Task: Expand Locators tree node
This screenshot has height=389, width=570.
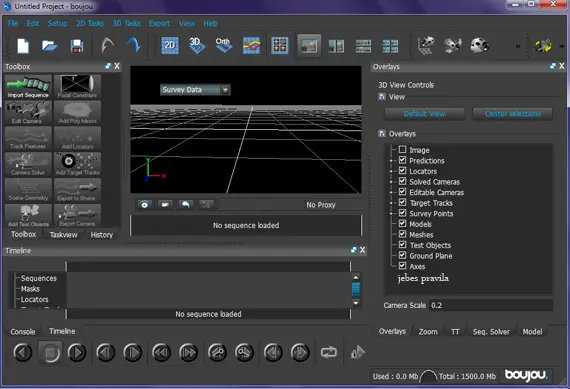Action: coord(392,171)
